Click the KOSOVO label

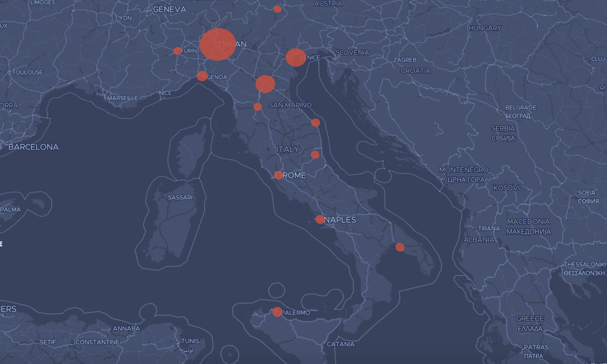(508, 188)
